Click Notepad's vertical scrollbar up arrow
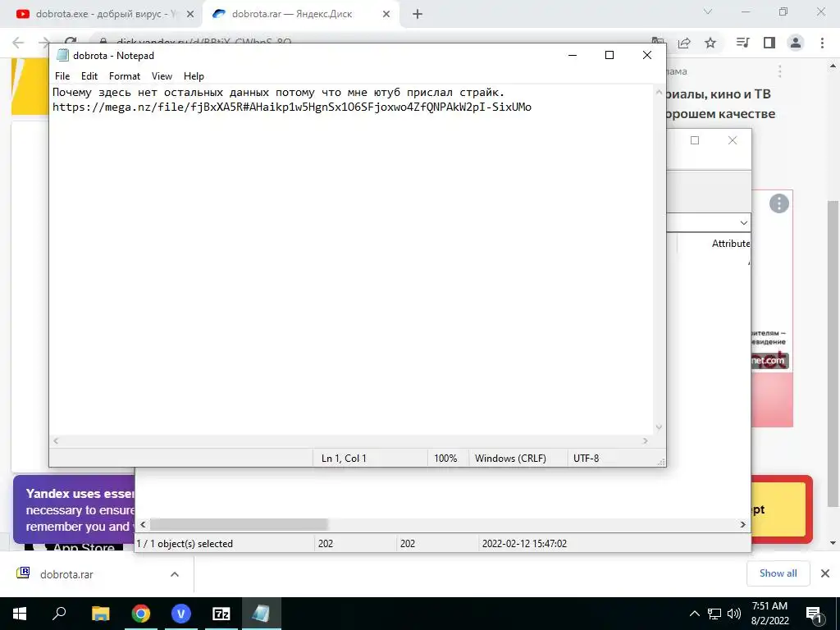840x630 pixels. tap(659, 92)
